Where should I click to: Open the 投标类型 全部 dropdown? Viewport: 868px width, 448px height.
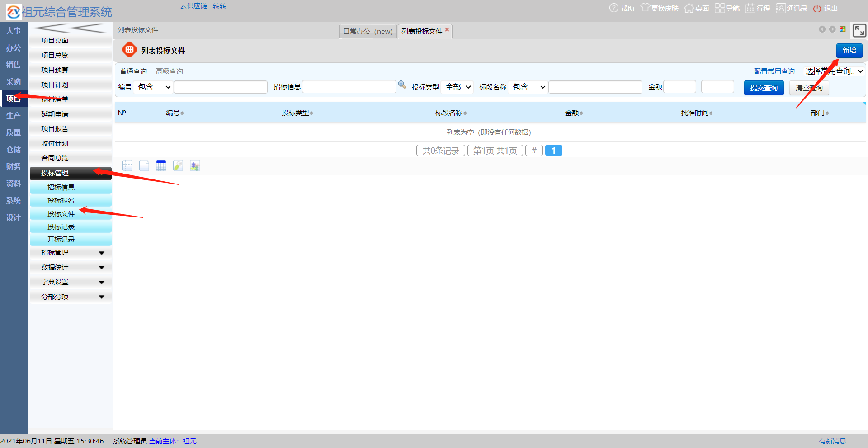pos(458,87)
